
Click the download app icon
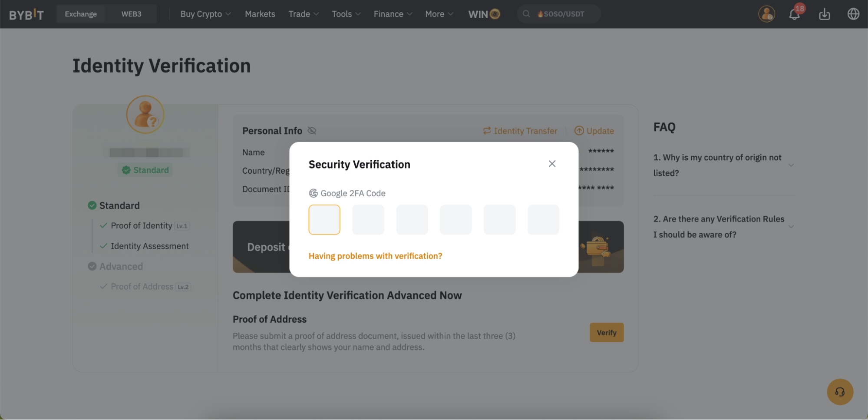pos(824,14)
